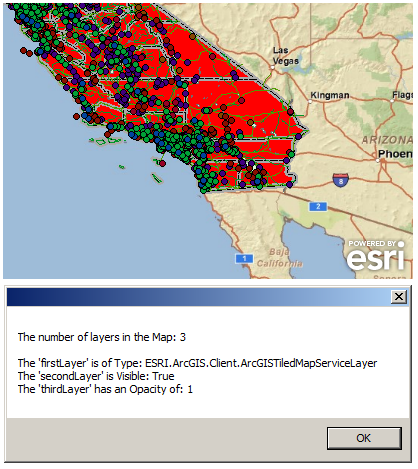Click the 'number of layers in the Map' text
This screenshot has height=469, width=418.
click(102, 337)
